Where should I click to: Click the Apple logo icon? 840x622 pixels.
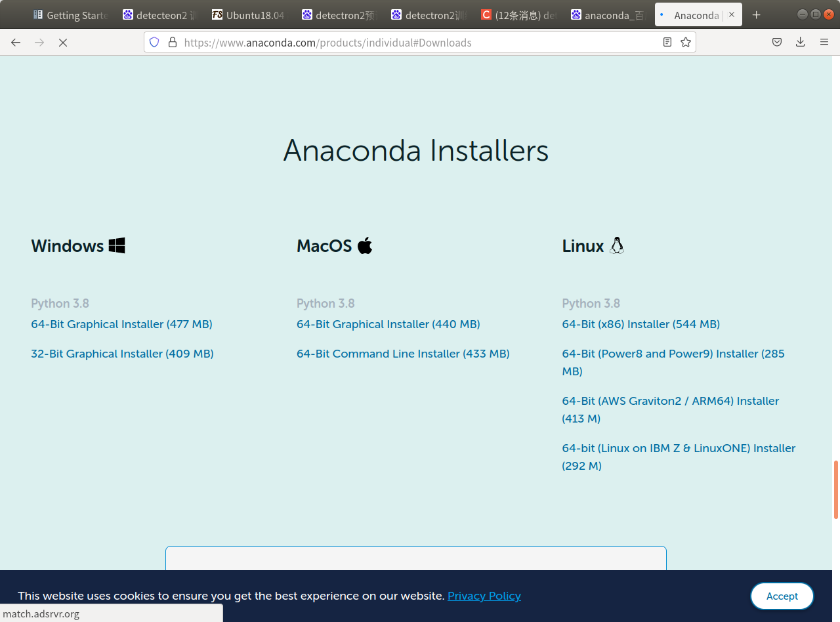point(365,245)
